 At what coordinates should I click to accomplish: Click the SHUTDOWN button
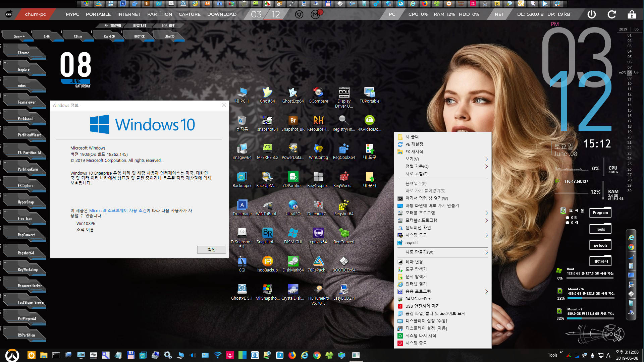pyautogui.click(x=112, y=26)
